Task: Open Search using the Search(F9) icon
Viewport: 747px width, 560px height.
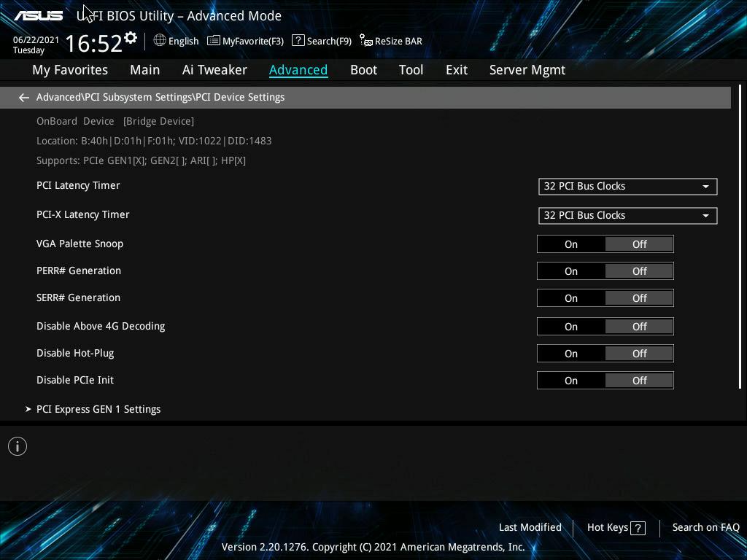Action: click(x=321, y=41)
